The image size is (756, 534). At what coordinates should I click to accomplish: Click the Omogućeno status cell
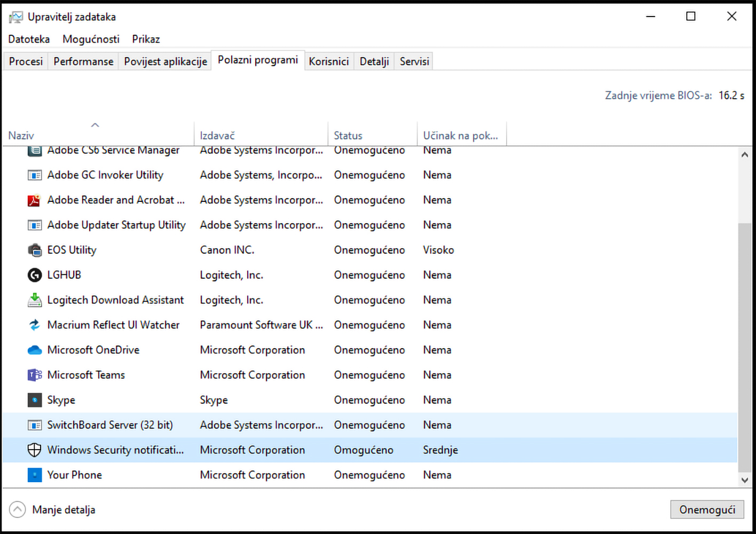tap(364, 450)
